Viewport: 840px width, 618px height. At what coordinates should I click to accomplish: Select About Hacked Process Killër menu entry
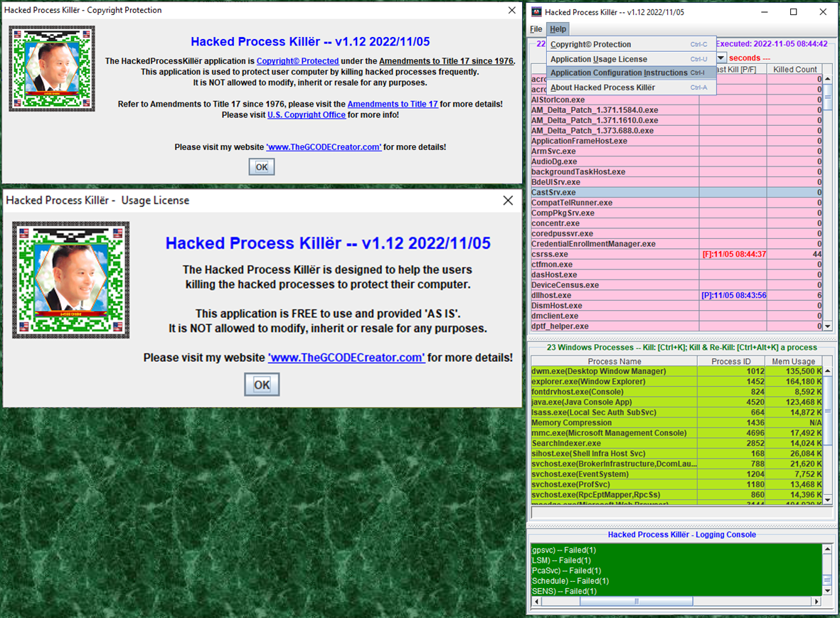(x=602, y=87)
